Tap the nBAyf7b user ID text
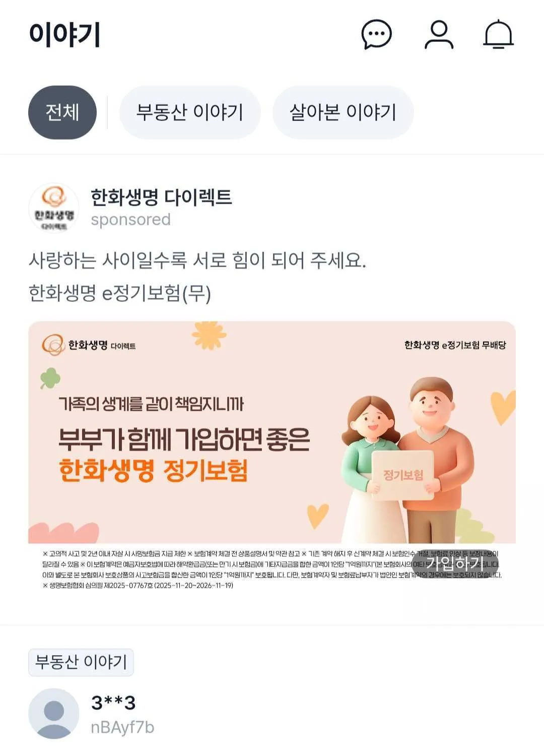Screen dimensions: 544x756 tap(122, 728)
